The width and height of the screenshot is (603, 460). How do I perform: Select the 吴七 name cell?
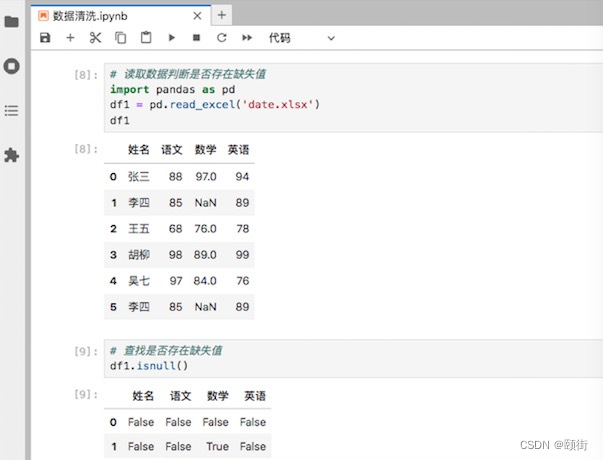(138, 281)
